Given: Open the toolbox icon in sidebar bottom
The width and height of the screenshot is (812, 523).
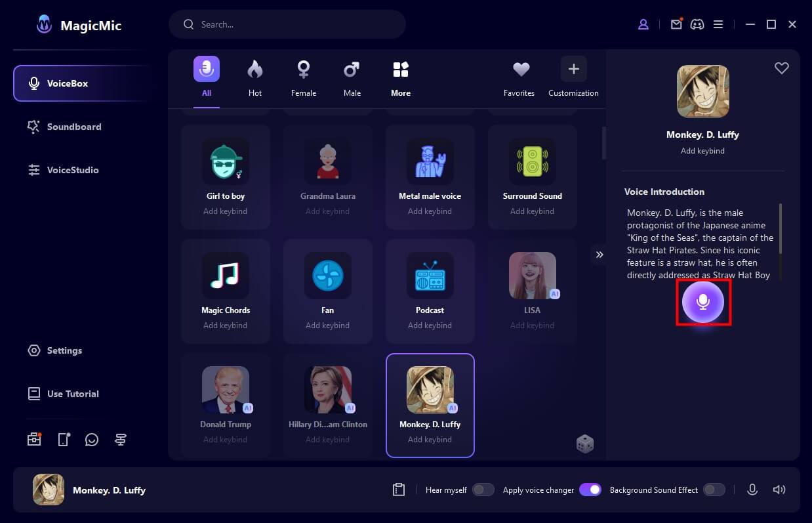Looking at the screenshot, I should 34,440.
